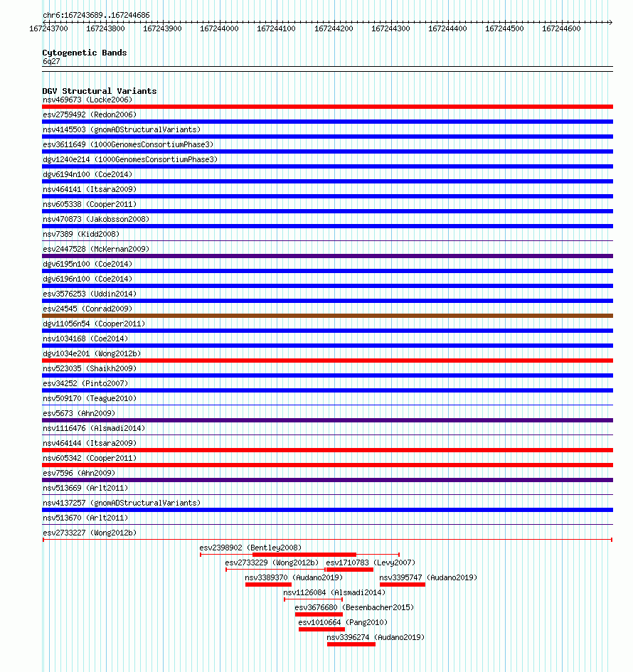Viewport: 633px width, 672px height.
Task: Click the brown esv24545 (Conrad2009) bar
Action: 327,316
